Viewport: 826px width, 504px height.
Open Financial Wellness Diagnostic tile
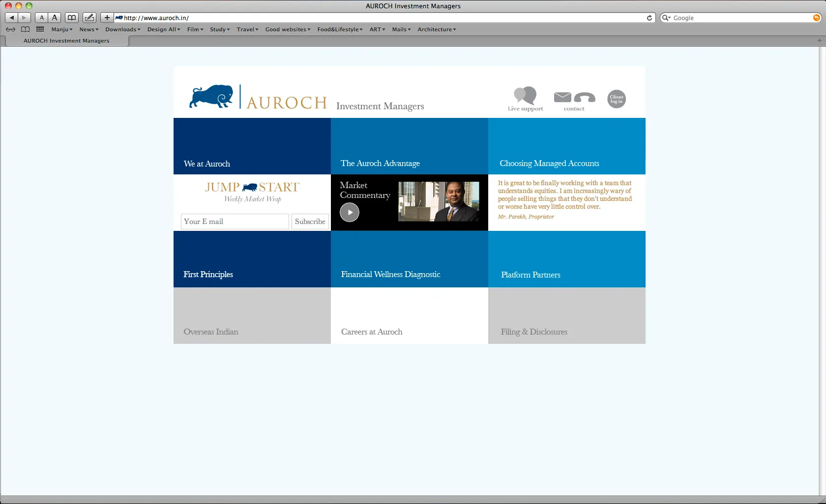(410, 259)
